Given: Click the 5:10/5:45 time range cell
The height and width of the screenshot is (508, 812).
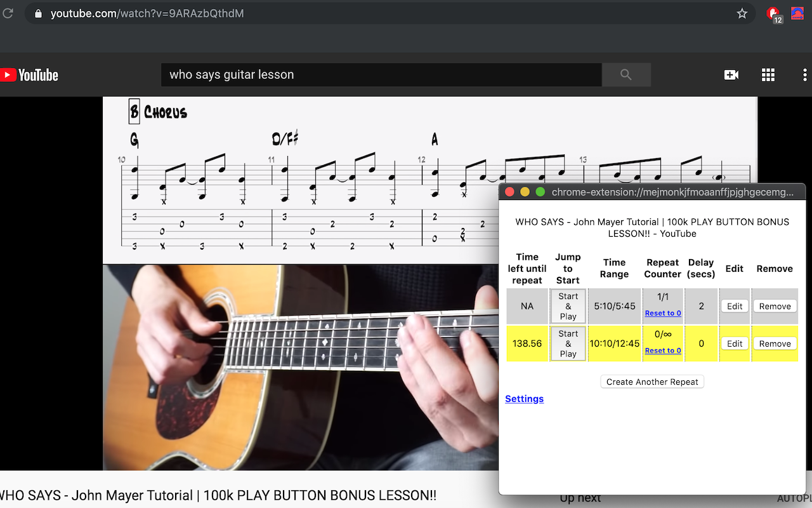Looking at the screenshot, I should [615, 306].
